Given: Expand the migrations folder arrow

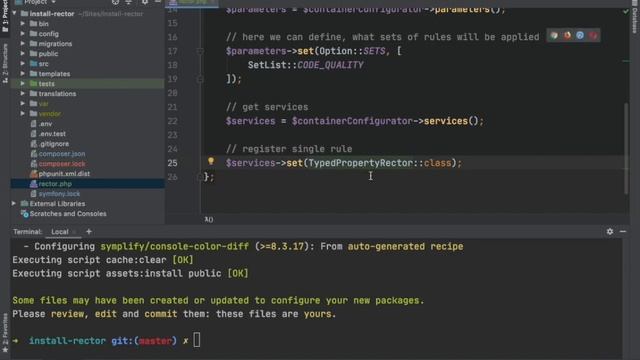Looking at the screenshot, I should tap(23, 44).
